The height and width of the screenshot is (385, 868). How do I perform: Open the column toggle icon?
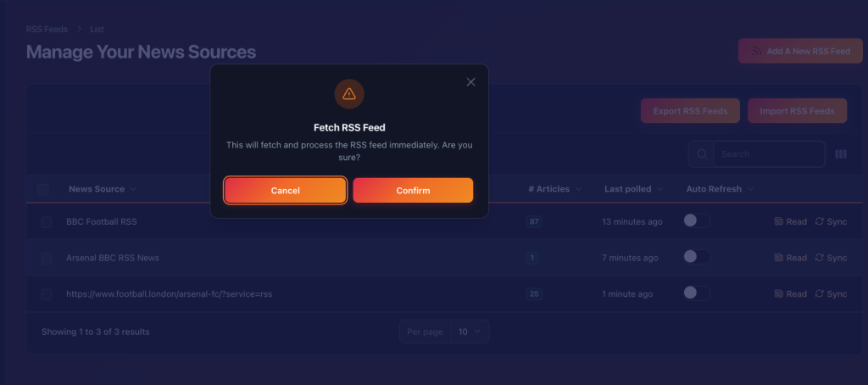[841, 154]
